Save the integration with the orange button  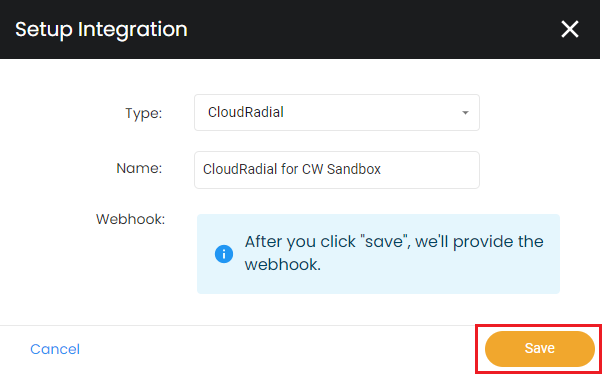(539, 348)
